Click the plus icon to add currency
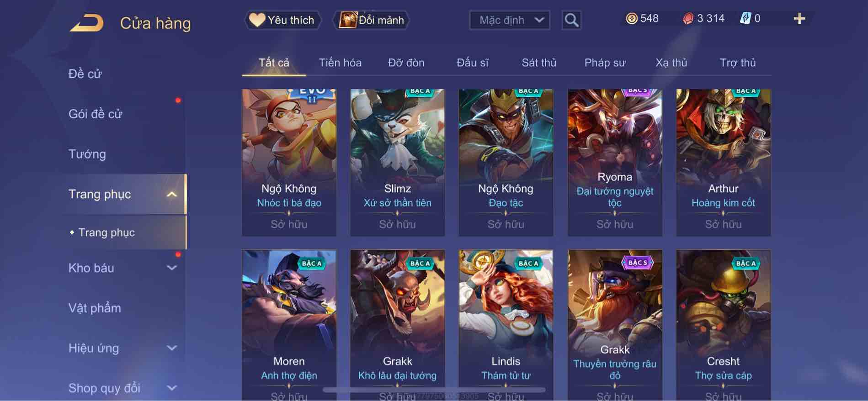The height and width of the screenshot is (401, 868). 799,19
